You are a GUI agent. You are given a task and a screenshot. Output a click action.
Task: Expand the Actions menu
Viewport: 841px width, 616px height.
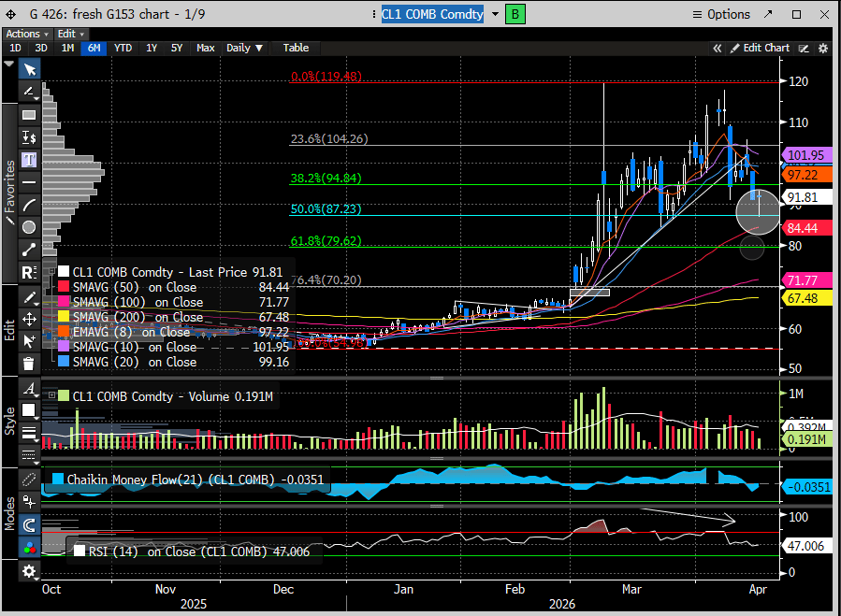(x=26, y=34)
